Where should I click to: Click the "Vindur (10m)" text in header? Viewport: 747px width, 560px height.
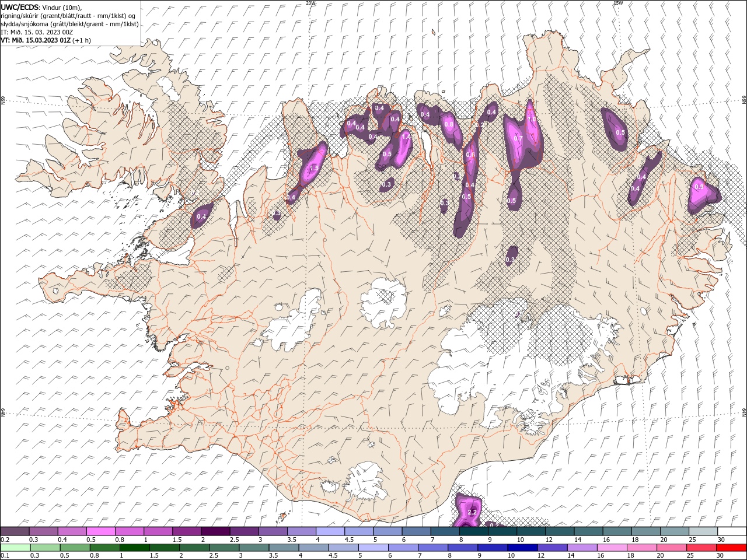[x=62, y=7]
